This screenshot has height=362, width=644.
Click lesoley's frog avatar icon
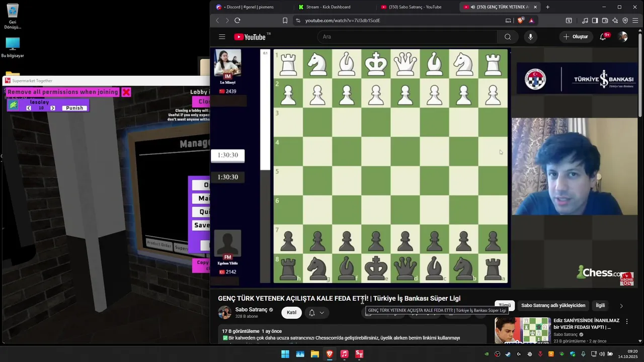tap(13, 105)
